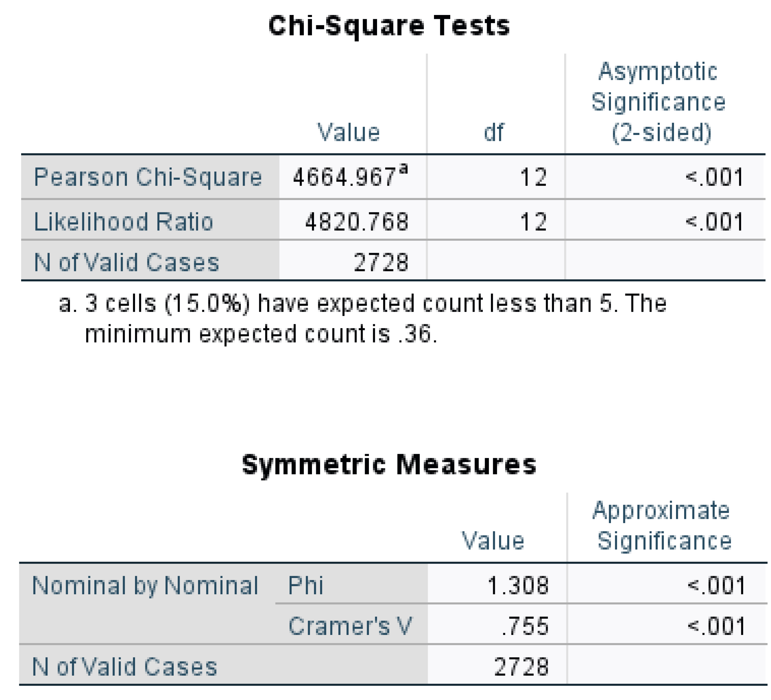
Task: Select the Nominal by Nominal label
Action: (x=145, y=585)
